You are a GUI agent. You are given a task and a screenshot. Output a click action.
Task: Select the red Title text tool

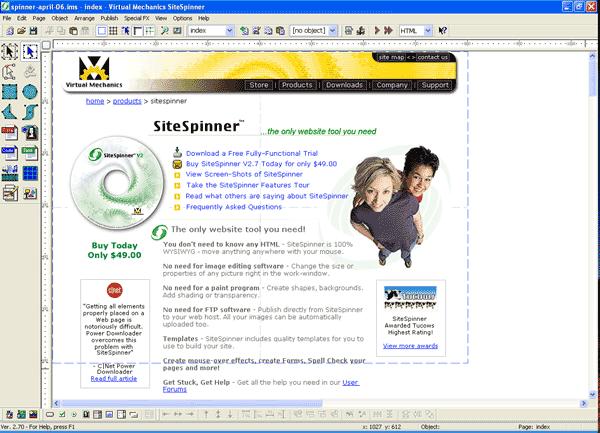coord(10,132)
